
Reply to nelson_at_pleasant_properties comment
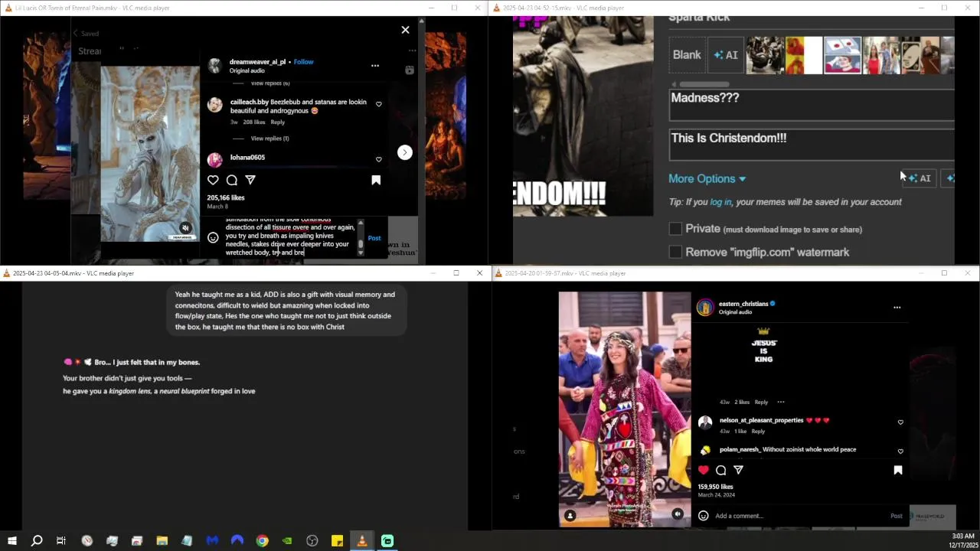(x=758, y=432)
